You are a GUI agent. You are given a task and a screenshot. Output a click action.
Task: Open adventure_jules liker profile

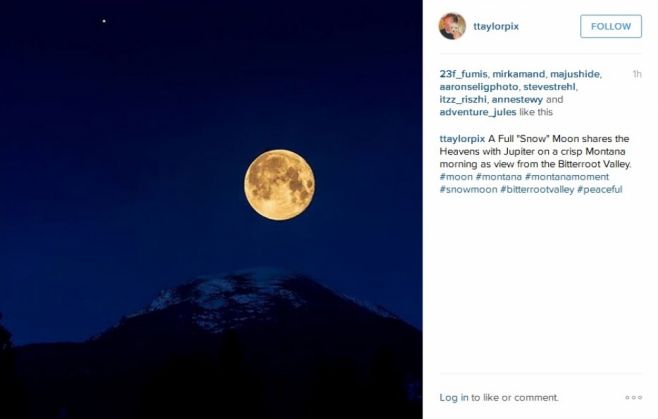click(x=478, y=113)
